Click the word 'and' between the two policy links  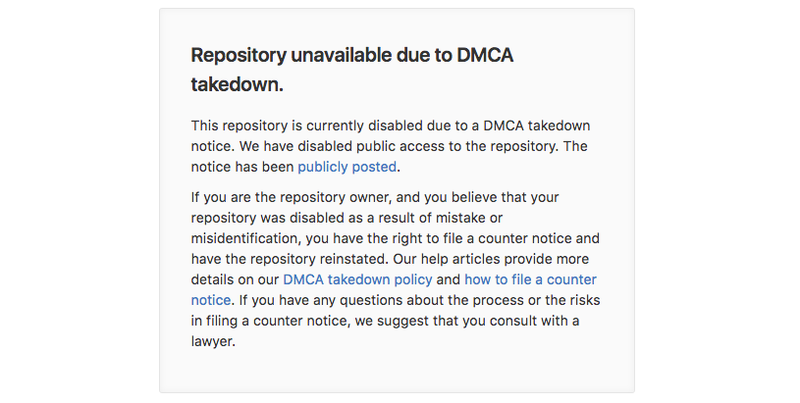tap(448, 280)
